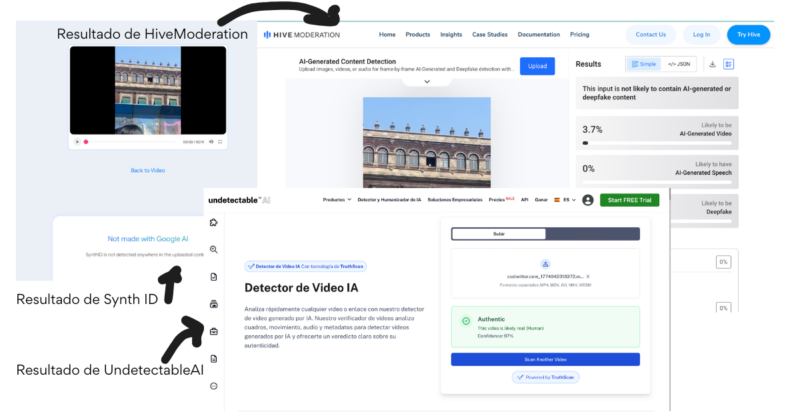Switch Hive results to Simple view

point(643,64)
